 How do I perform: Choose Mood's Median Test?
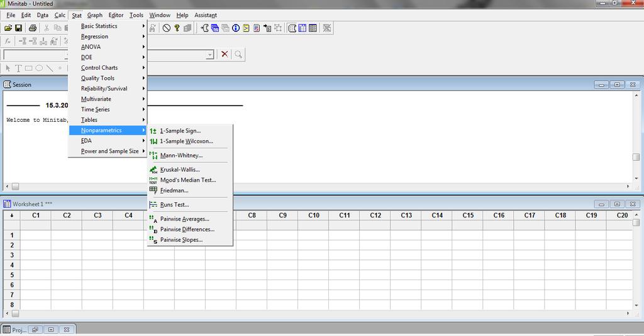190,180
